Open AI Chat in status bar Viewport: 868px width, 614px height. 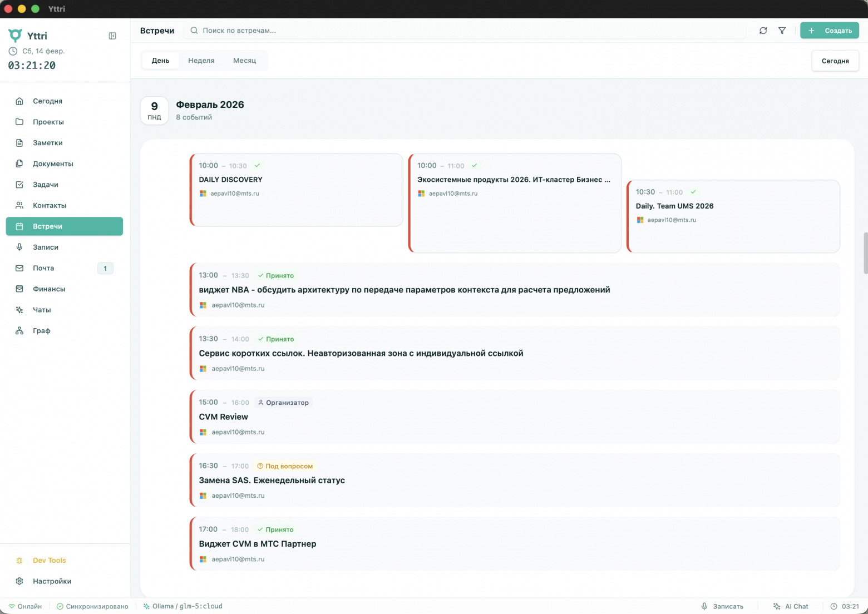[x=791, y=606]
